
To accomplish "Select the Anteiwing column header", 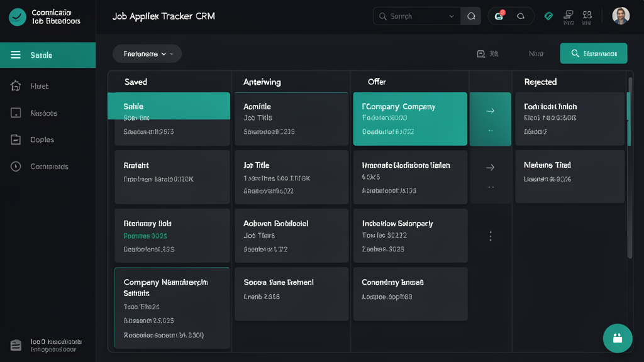I will tap(262, 82).
